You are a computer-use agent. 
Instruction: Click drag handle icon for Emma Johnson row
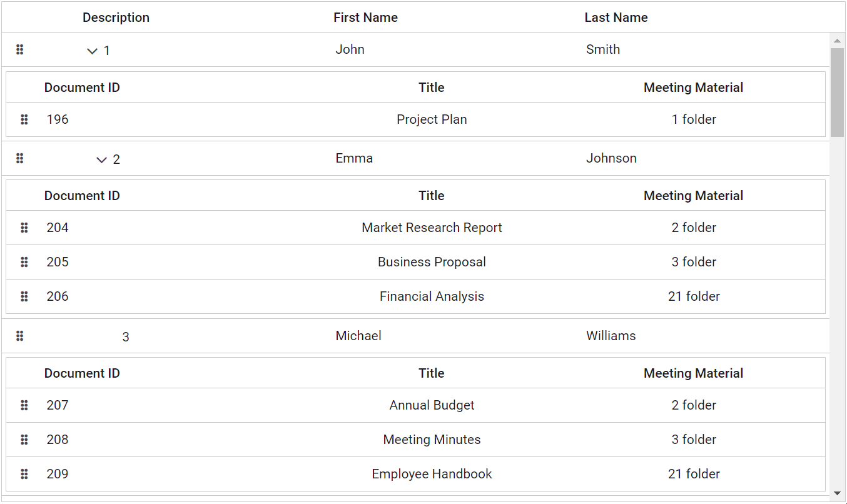click(19, 158)
